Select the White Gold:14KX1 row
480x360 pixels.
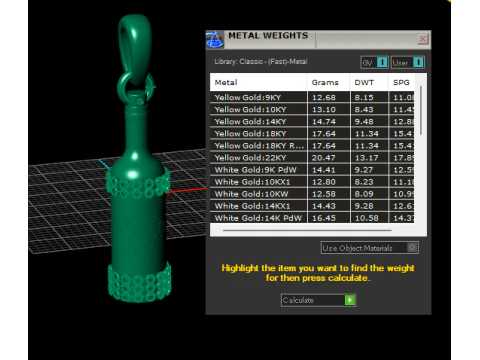pyautogui.click(x=312, y=206)
